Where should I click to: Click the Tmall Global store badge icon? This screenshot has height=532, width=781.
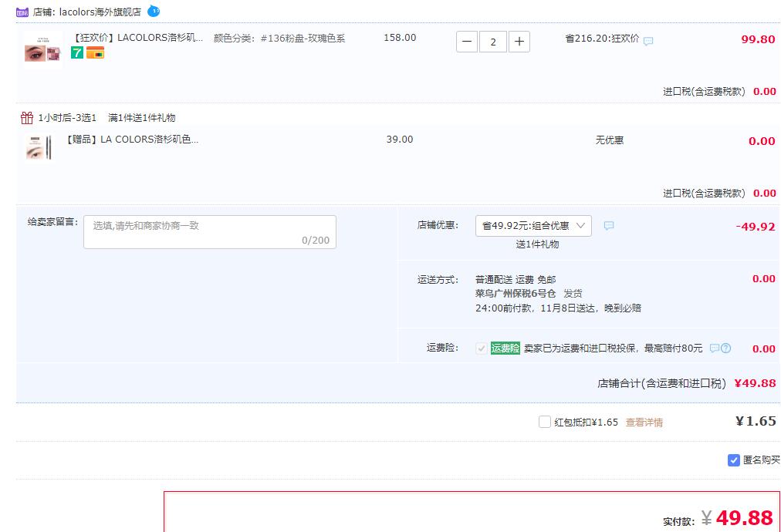(x=22, y=12)
